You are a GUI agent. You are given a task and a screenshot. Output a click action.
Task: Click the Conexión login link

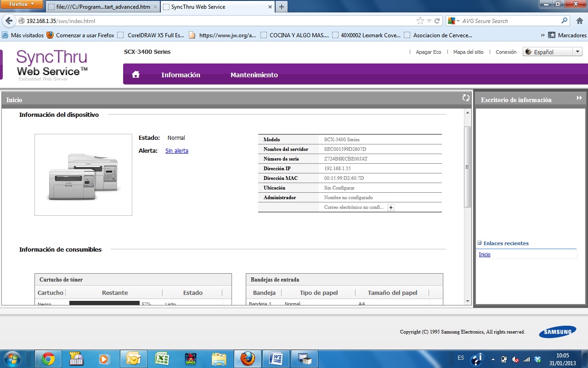(506, 52)
